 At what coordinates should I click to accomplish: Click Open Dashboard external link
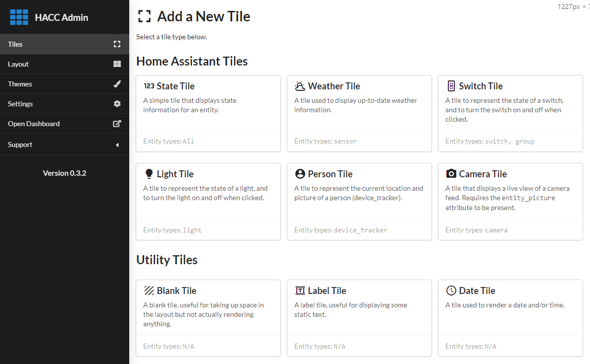34,124
